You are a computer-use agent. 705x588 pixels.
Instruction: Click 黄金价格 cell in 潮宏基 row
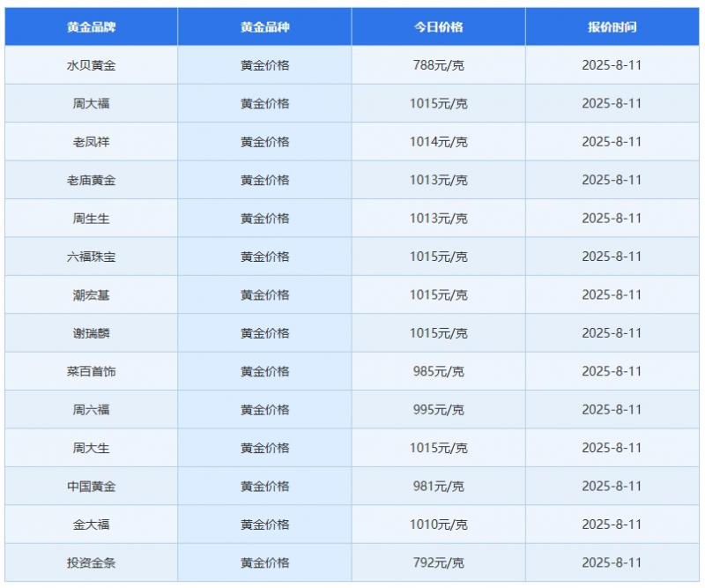[265, 294]
